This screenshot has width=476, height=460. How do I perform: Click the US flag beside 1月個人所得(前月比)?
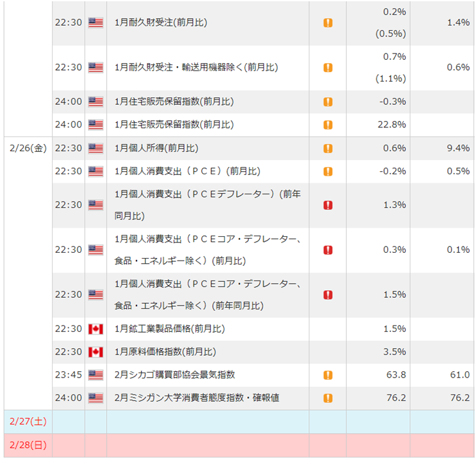pos(96,149)
